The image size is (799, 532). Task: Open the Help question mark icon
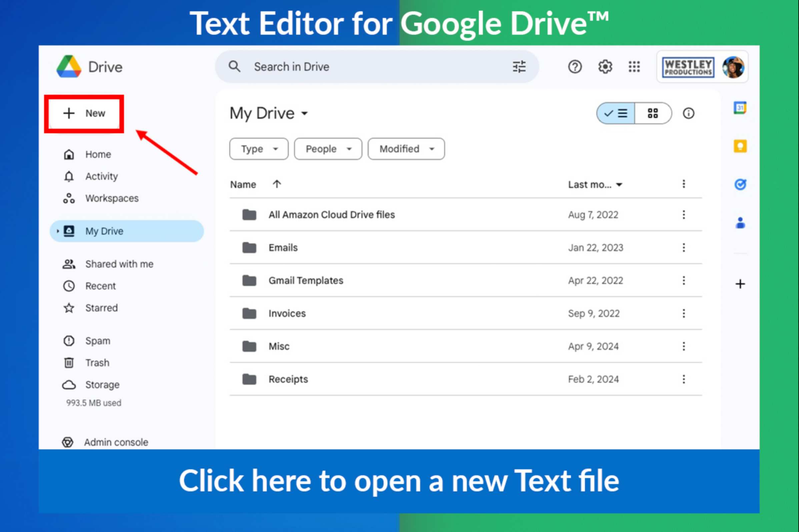click(x=575, y=67)
